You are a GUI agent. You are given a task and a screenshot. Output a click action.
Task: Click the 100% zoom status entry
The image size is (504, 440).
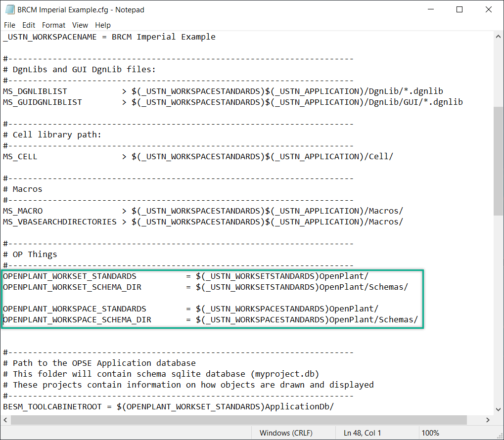430,433
